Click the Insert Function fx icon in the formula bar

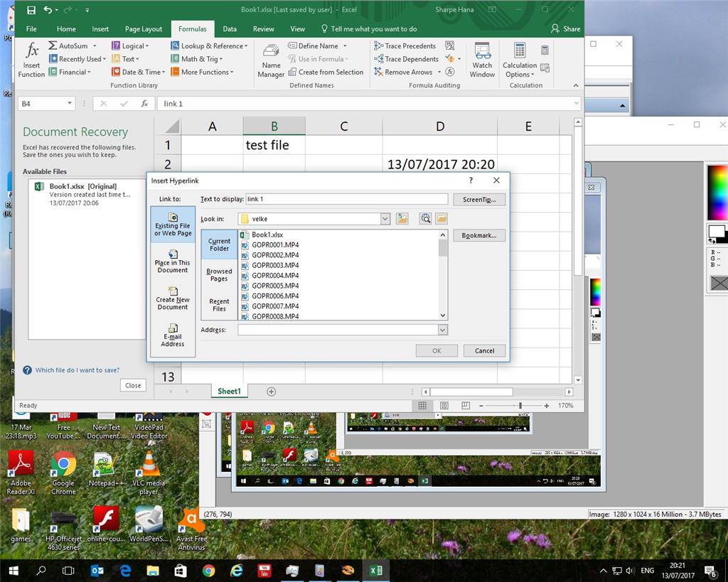[x=144, y=104]
